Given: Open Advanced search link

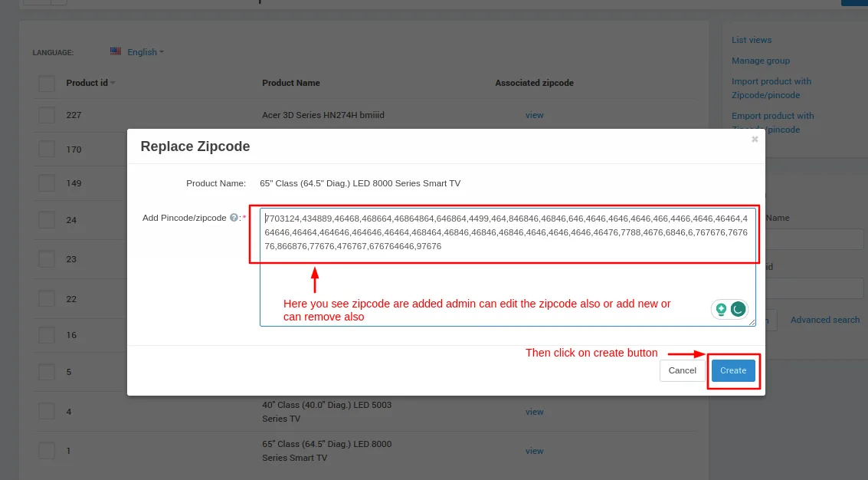Looking at the screenshot, I should [x=825, y=320].
